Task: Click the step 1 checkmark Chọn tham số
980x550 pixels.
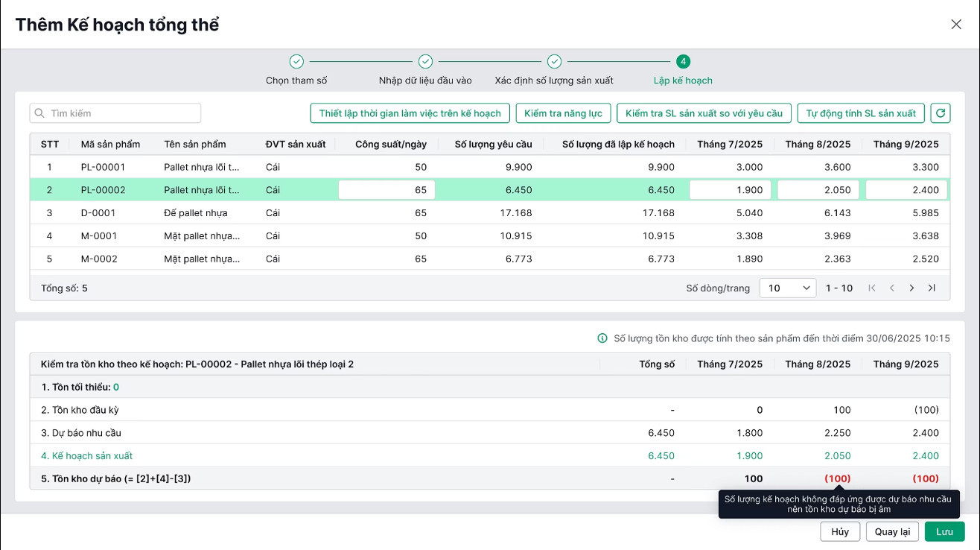Action: [x=296, y=62]
